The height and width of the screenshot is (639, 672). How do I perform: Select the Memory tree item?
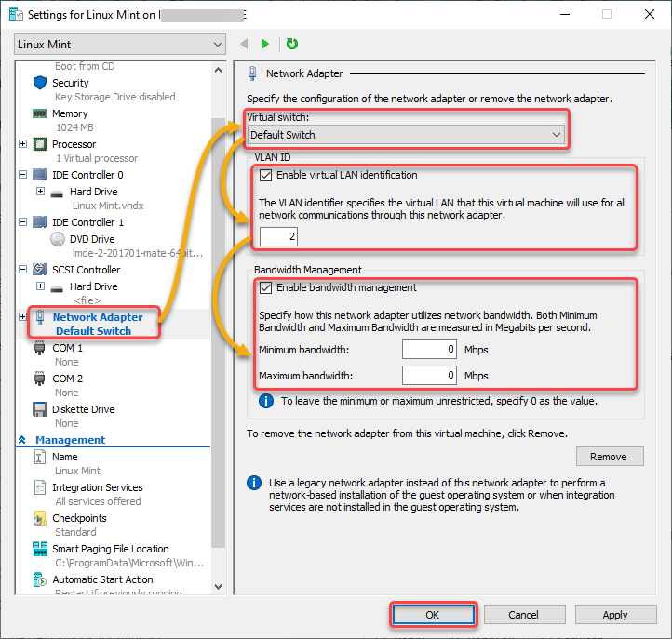pyautogui.click(x=70, y=113)
